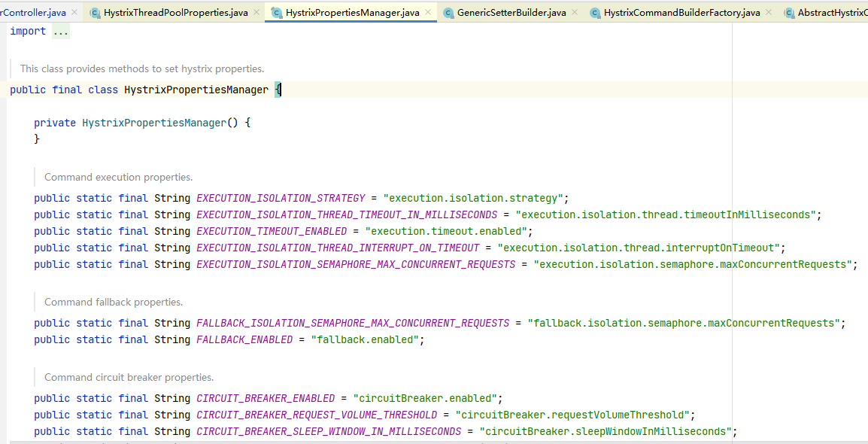The width and height of the screenshot is (868, 444).
Task: Click the string "execution.isolation.semaphore.maxConcurrentRequests"
Action: click(693, 265)
